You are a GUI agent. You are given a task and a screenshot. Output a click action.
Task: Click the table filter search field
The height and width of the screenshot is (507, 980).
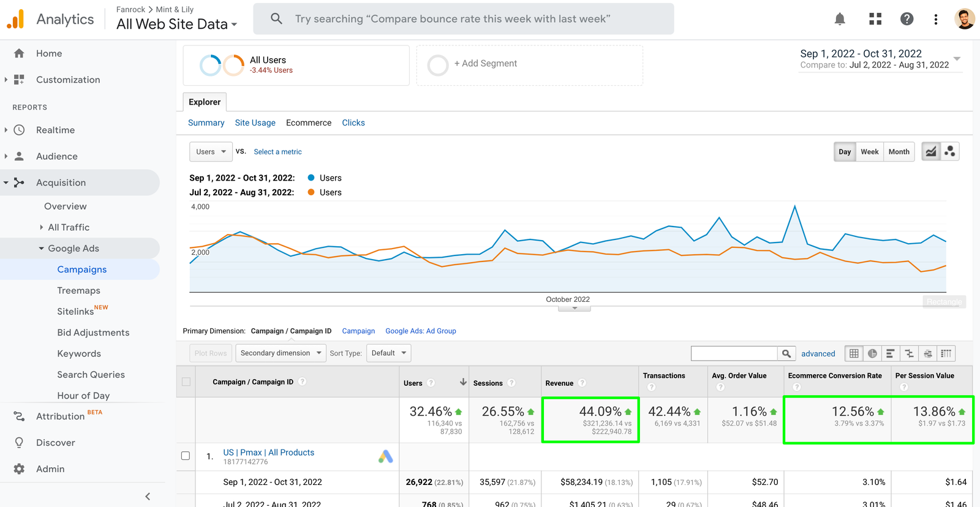pos(734,353)
